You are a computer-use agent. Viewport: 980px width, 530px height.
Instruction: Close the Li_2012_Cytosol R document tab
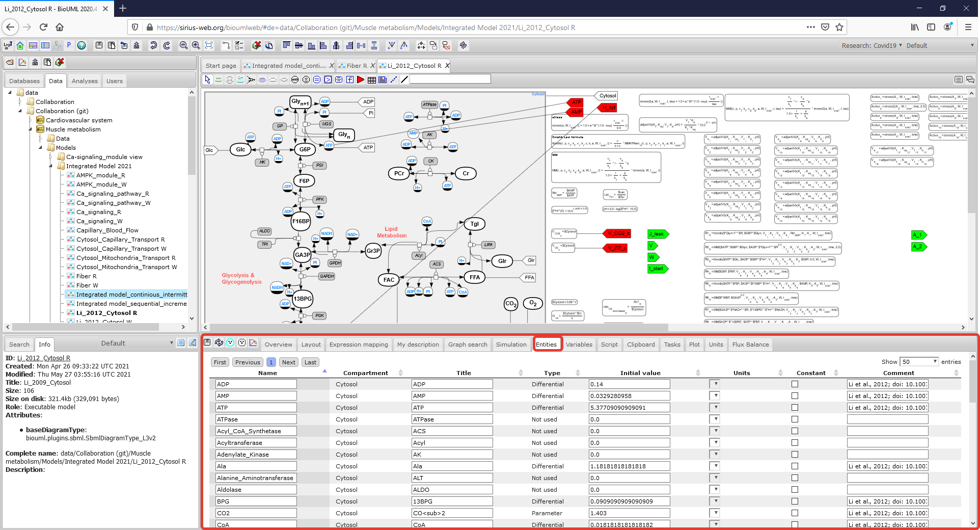(447, 66)
